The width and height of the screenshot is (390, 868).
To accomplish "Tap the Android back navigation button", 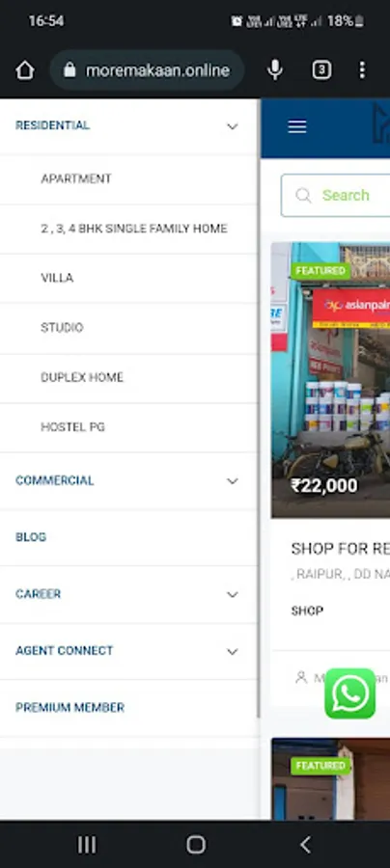I will pyautogui.click(x=305, y=845).
